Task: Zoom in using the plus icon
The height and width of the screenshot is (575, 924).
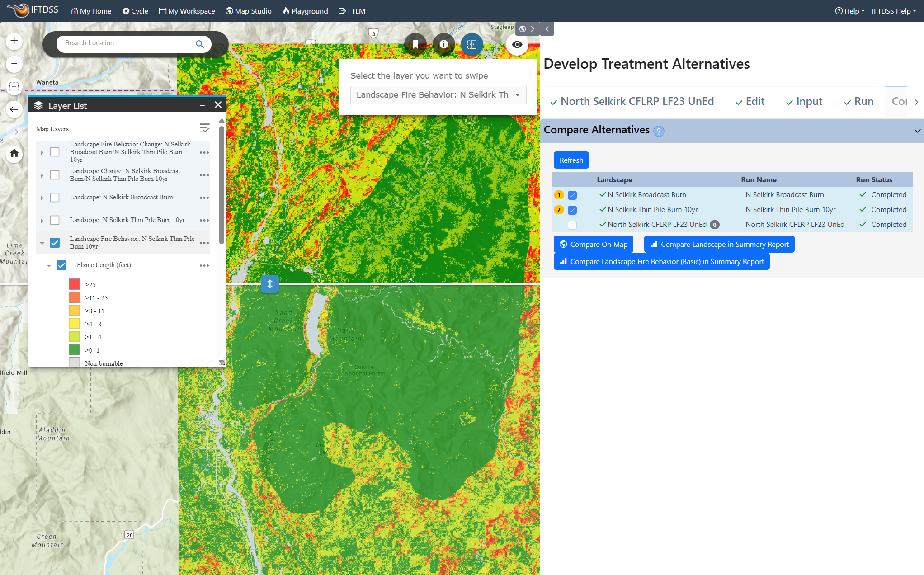Action: click(x=14, y=41)
